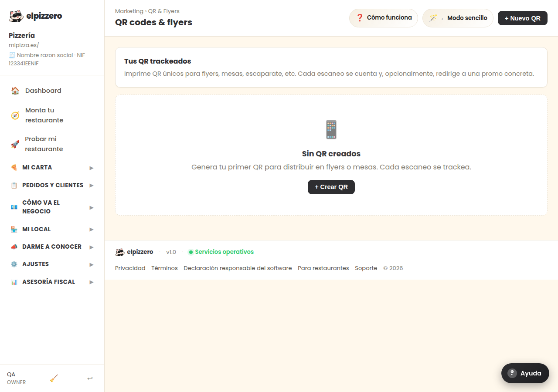
Task: Switch to Modo sencillo
Action: [x=458, y=18]
